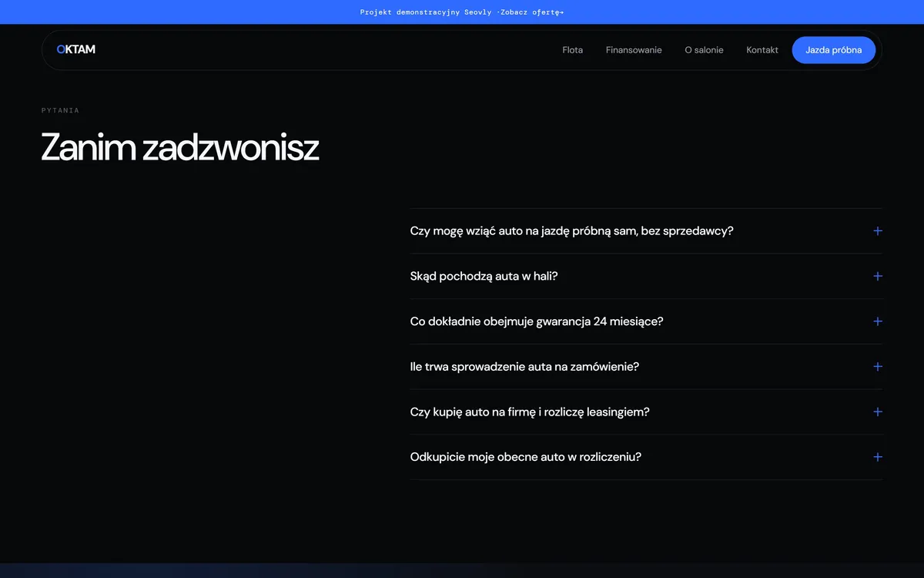
Task: Open the Flota menu item
Action: point(573,50)
